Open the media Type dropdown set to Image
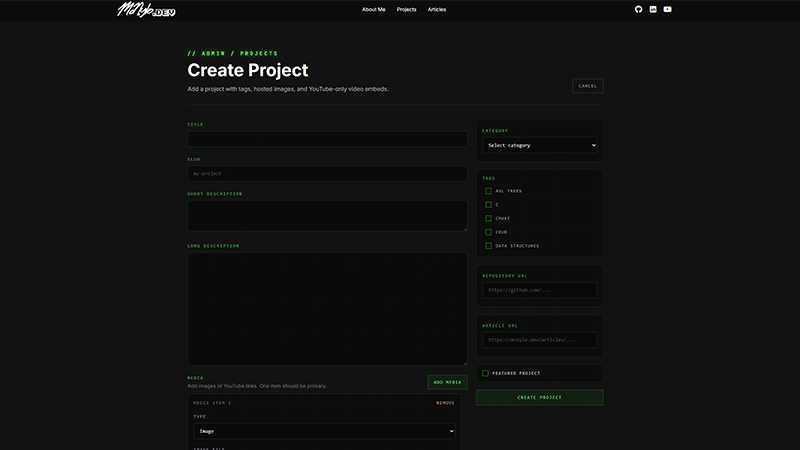The image size is (800, 450). pyautogui.click(x=324, y=431)
